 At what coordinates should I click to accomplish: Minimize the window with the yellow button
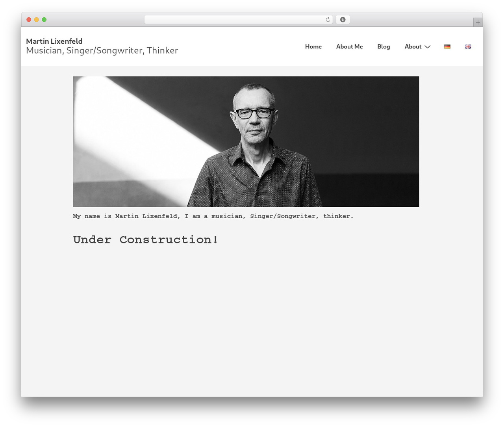point(36,20)
